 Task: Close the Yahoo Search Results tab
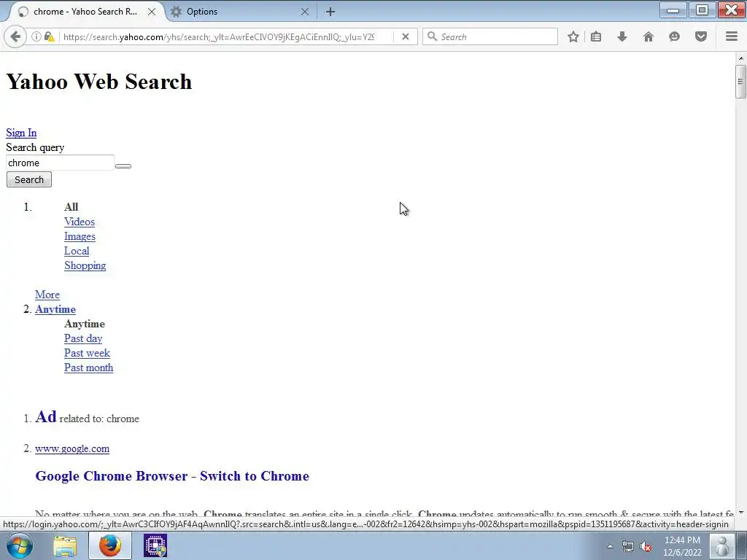[152, 12]
